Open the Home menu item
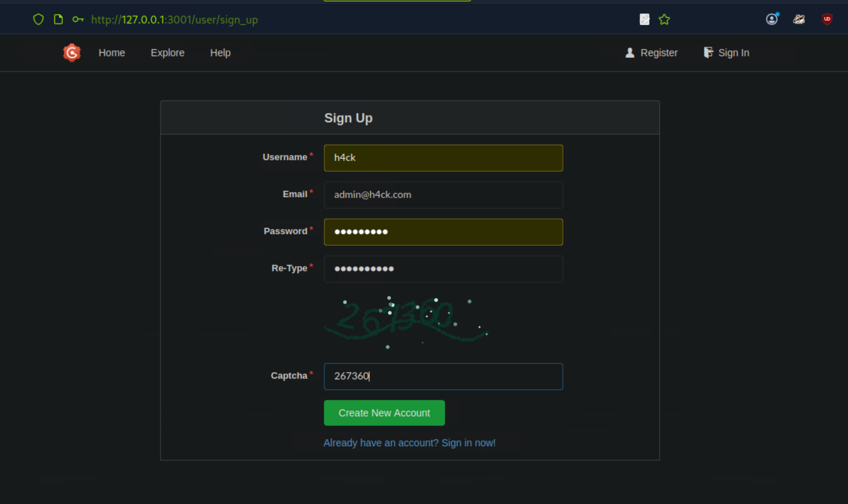The height and width of the screenshot is (504, 848). 111,52
